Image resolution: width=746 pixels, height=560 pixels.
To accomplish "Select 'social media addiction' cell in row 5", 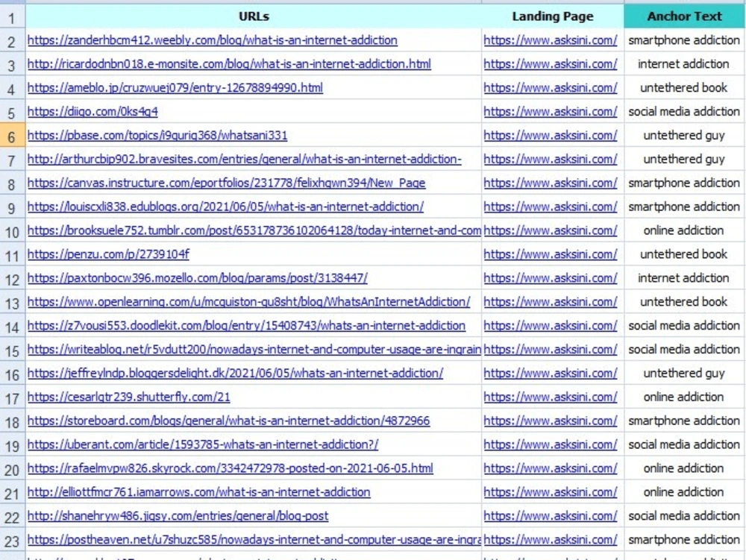I will [x=684, y=111].
